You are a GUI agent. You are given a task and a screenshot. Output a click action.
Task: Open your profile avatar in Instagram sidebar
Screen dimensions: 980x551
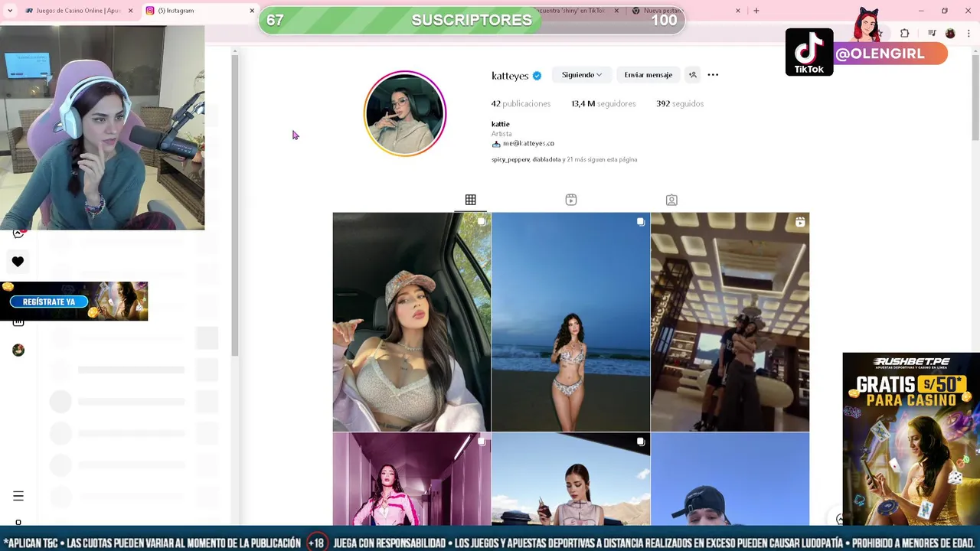(18, 350)
